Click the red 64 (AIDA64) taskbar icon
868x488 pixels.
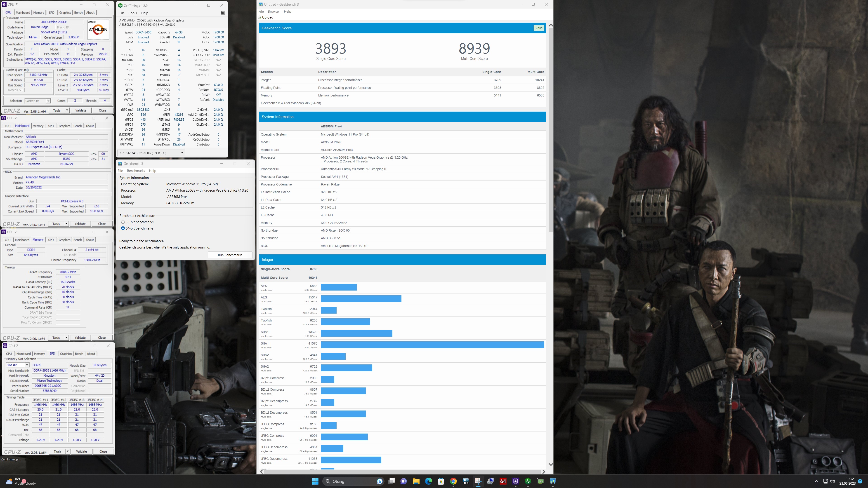tap(503, 481)
